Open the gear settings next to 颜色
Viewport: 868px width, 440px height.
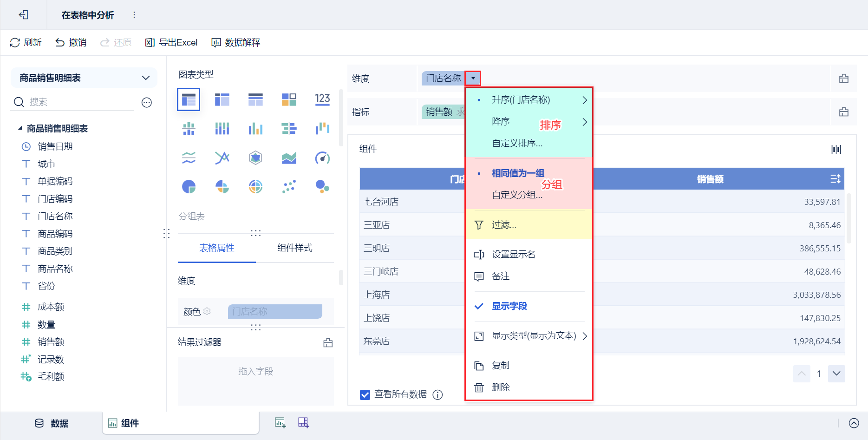pyautogui.click(x=207, y=311)
